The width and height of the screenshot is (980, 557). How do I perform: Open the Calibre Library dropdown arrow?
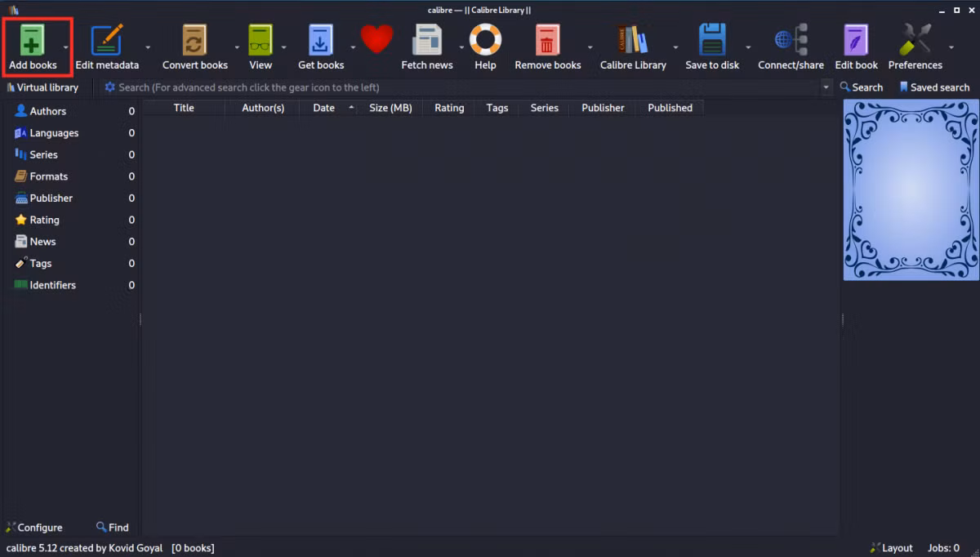(x=675, y=47)
